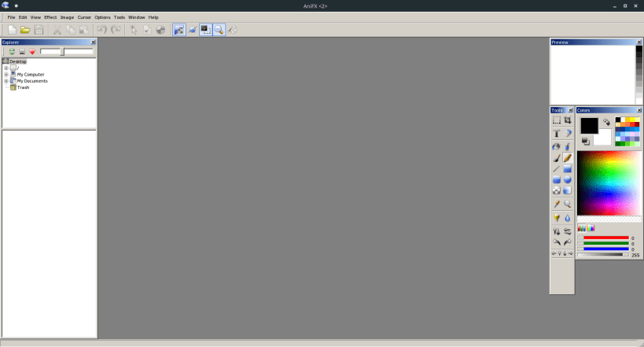
Task: Expand the My Computer tree node
Action: click(x=6, y=75)
